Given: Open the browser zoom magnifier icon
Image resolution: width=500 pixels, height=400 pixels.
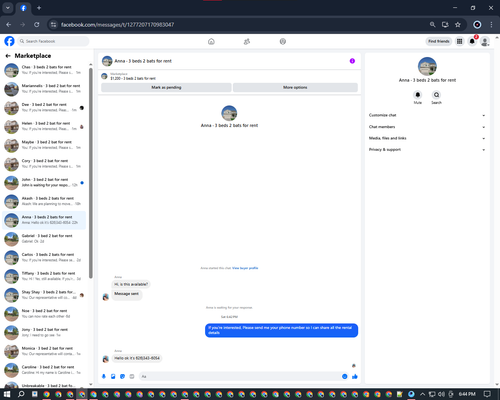Looking at the screenshot, I should coord(432,25).
